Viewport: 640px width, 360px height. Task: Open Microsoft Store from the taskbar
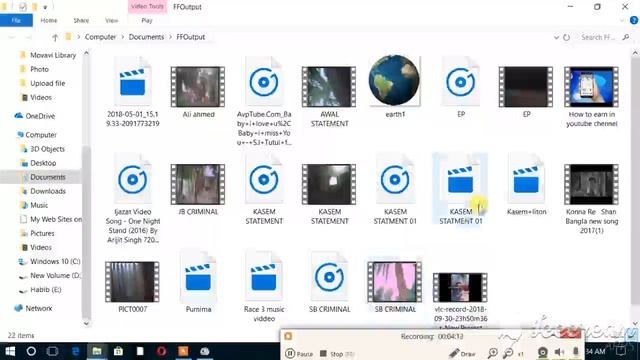(x=118, y=351)
